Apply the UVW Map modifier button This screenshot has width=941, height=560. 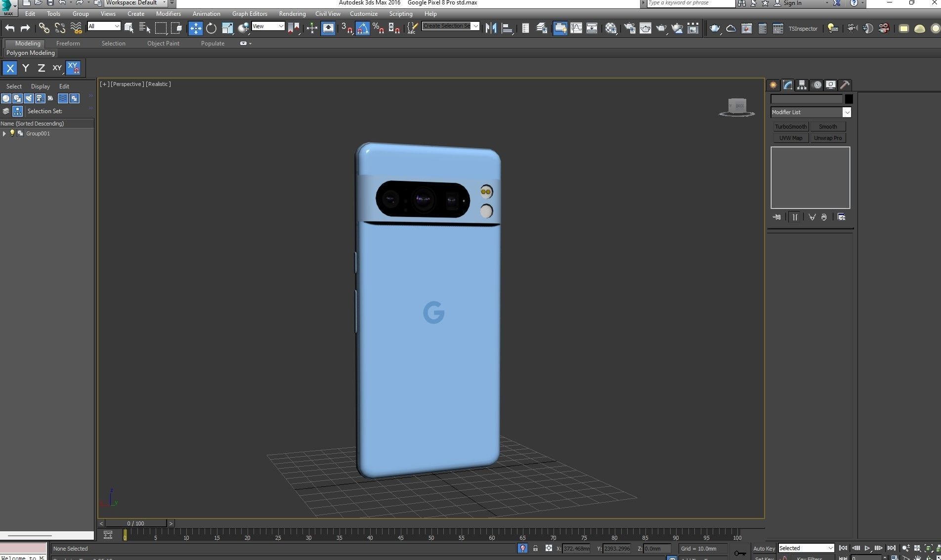(x=790, y=138)
